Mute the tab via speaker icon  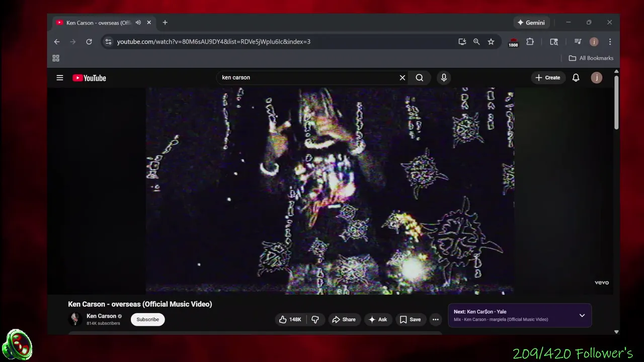(x=138, y=23)
